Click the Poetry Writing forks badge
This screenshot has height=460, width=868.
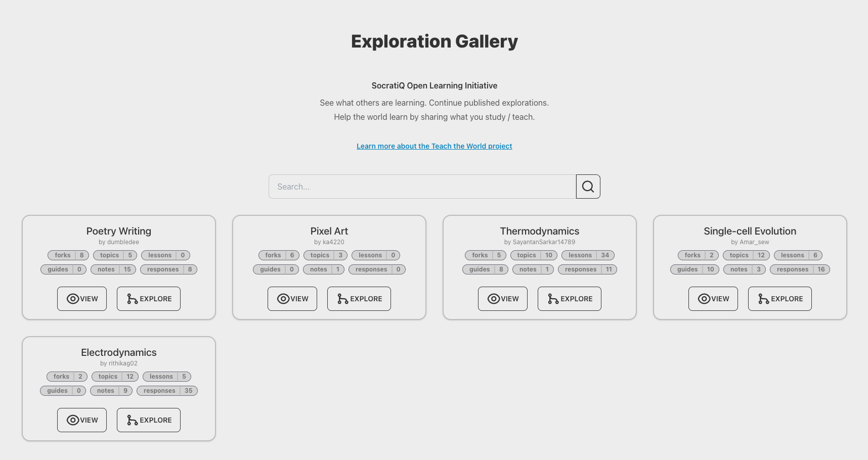point(68,255)
